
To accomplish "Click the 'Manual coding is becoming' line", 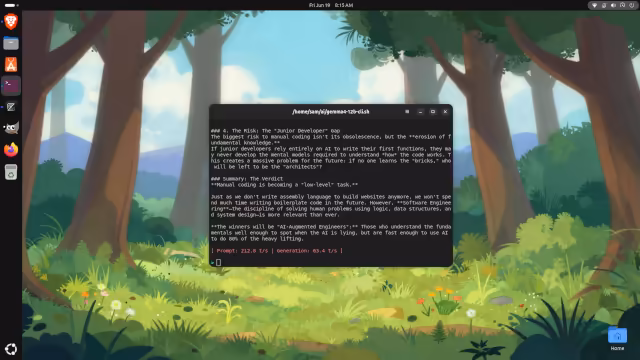I will click(284, 184).
